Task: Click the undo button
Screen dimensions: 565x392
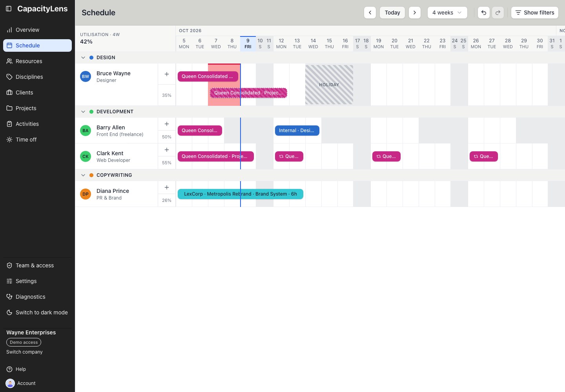Action: click(484, 13)
